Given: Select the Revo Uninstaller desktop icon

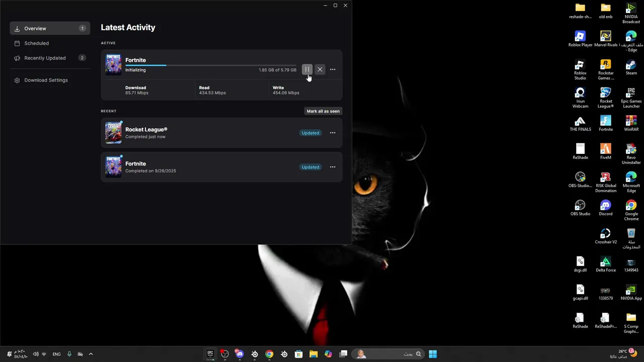Looking at the screenshot, I should coord(631,154).
